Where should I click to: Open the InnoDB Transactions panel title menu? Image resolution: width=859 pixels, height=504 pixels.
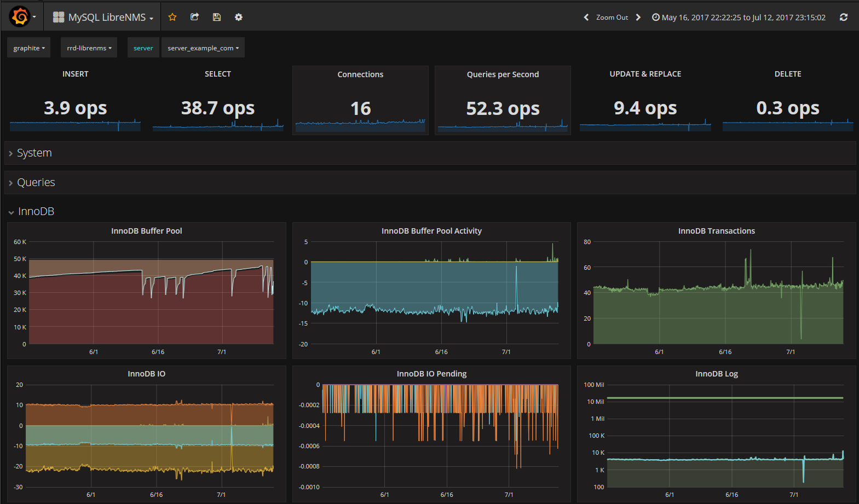click(x=716, y=231)
